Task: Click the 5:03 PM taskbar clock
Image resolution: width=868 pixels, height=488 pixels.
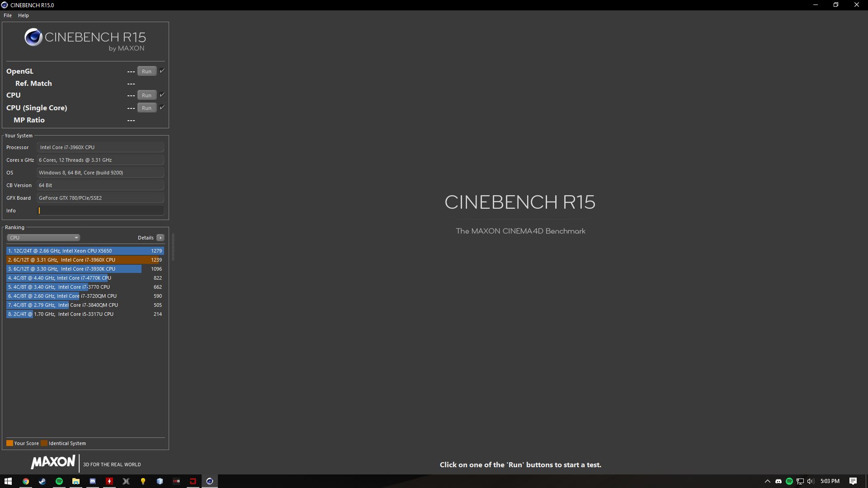Action: [830, 481]
